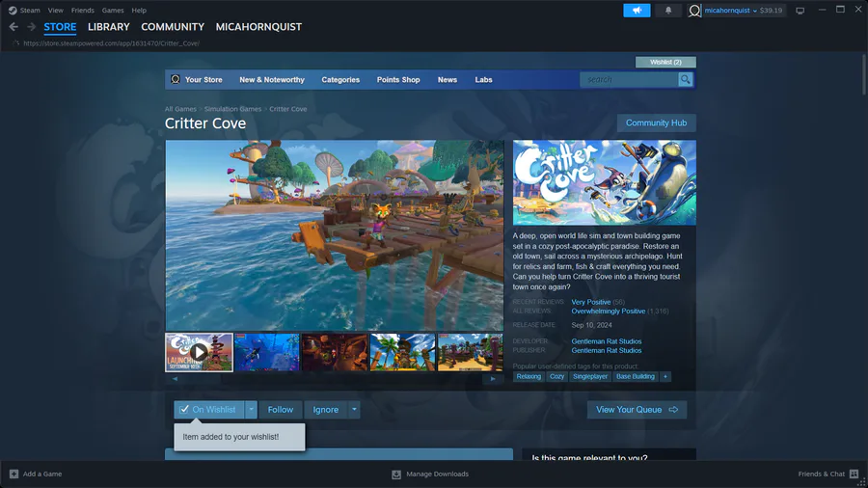Open the Categories store menu
The height and width of the screenshot is (488, 868).
(x=340, y=80)
